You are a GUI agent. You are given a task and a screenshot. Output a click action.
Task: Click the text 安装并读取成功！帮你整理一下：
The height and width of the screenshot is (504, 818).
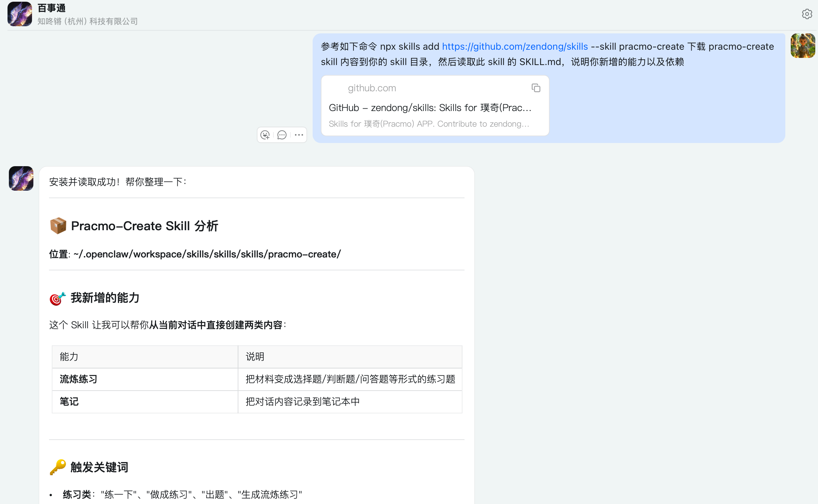118,182
